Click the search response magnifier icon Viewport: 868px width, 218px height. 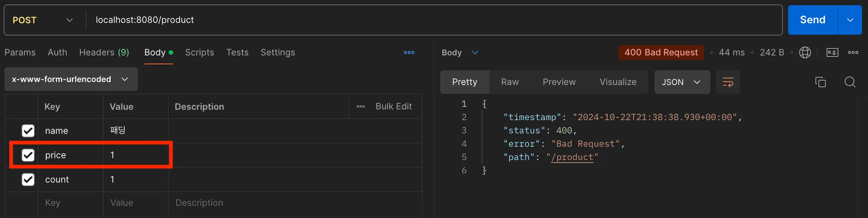tap(850, 82)
